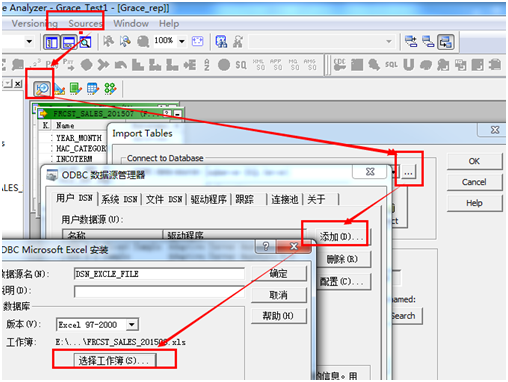Image resolution: width=508 pixels, height=382 pixels.
Task: Open the Help menu in menu bar
Action: [x=169, y=23]
